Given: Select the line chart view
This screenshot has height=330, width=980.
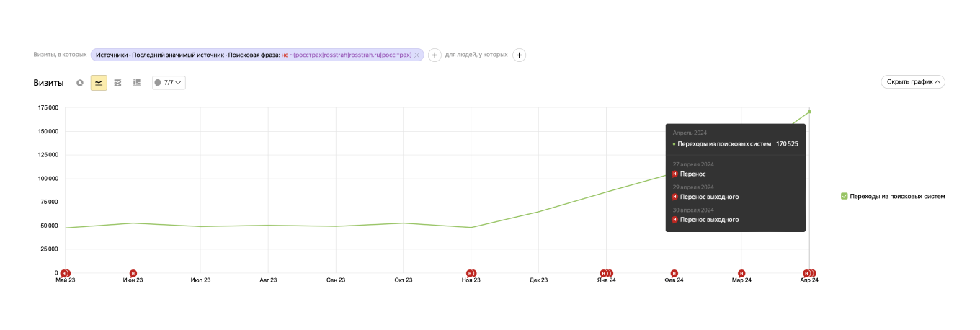Looking at the screenshot, I should tap(99, 83).
